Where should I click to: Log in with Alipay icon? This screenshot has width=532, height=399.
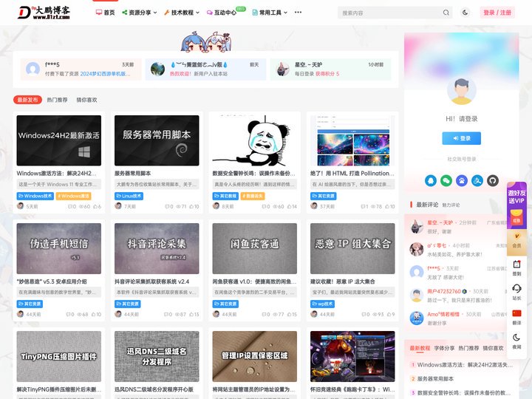click(477, 180)
